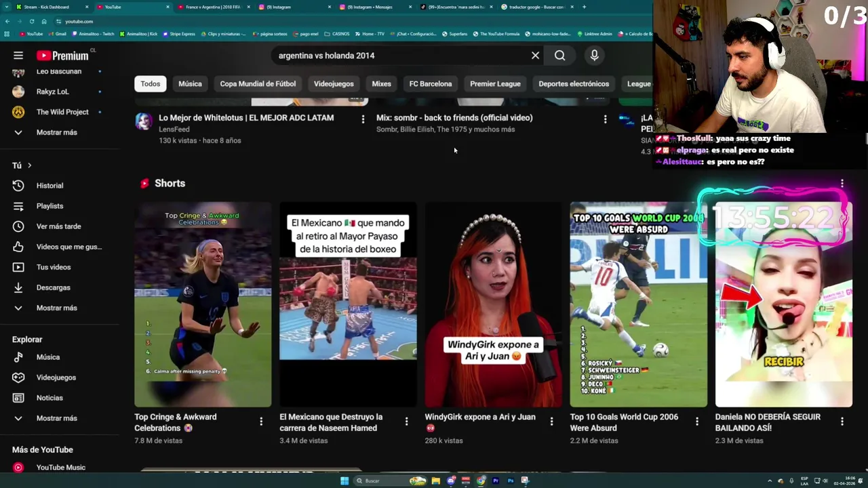868x488 pixels.
Task: Select the Mixes filter chip
Action: (381, 84)
